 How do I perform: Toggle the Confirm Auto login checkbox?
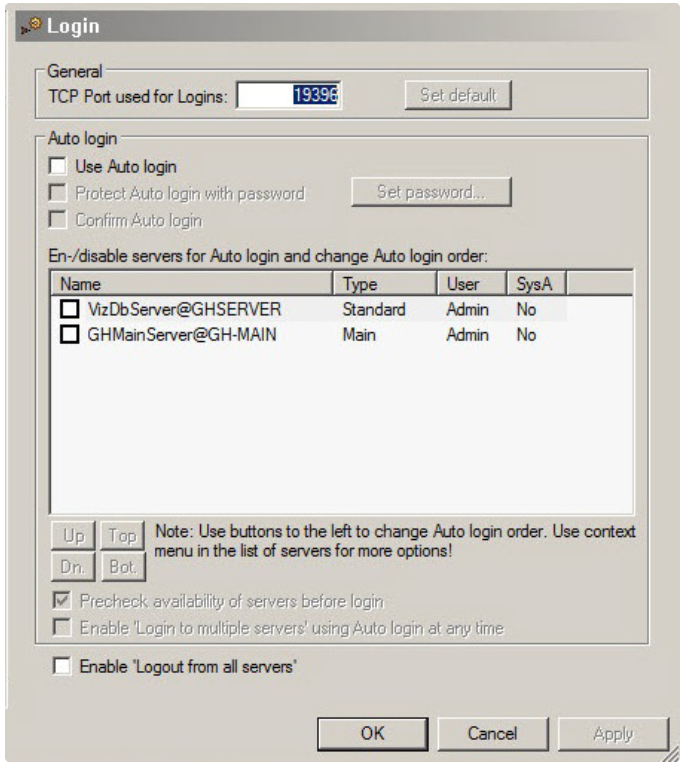[58, 220]
